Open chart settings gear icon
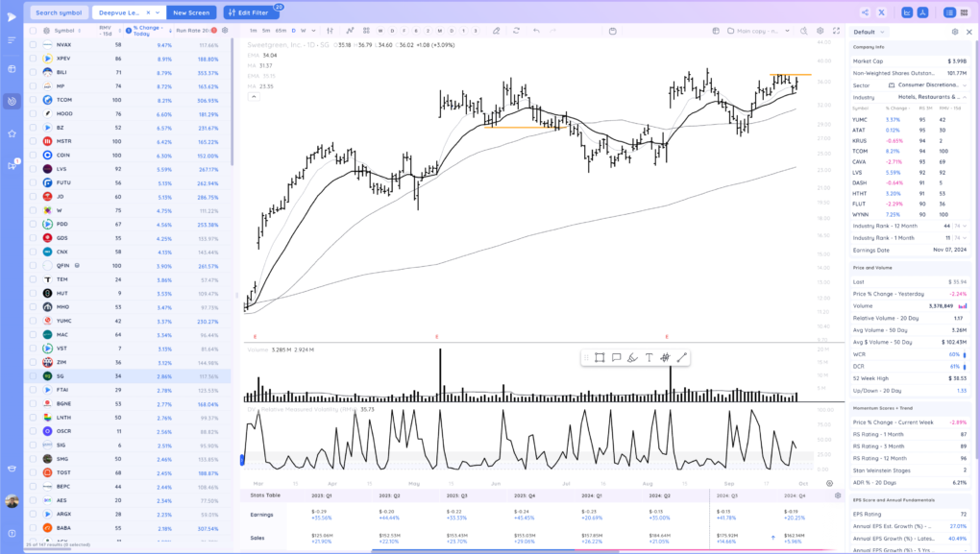The height and width of the screenshot is (554, 980). pos(821,31)
